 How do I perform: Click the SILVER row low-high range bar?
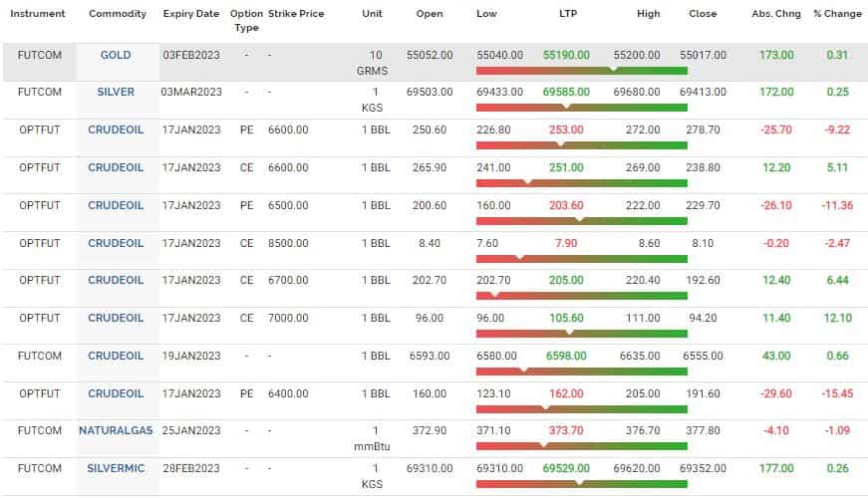(582, 108)
